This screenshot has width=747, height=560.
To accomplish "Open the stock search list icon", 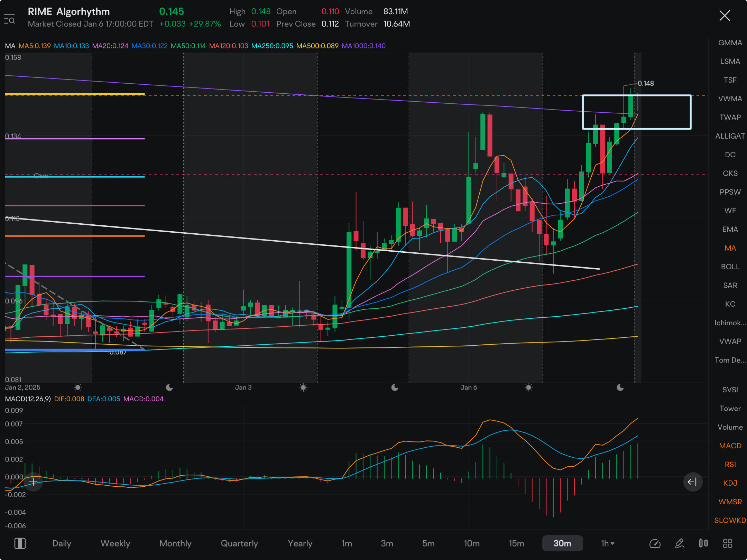I will tap(9, 19).
